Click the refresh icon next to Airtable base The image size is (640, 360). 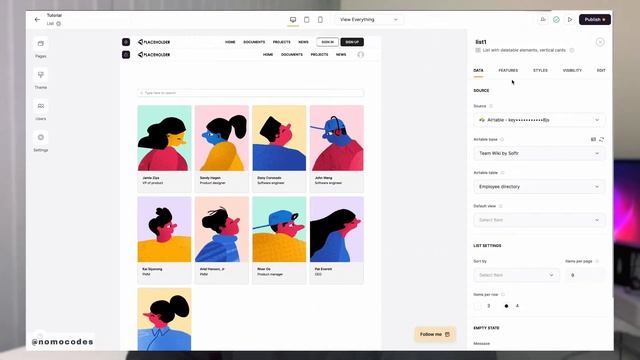point(602,139)
